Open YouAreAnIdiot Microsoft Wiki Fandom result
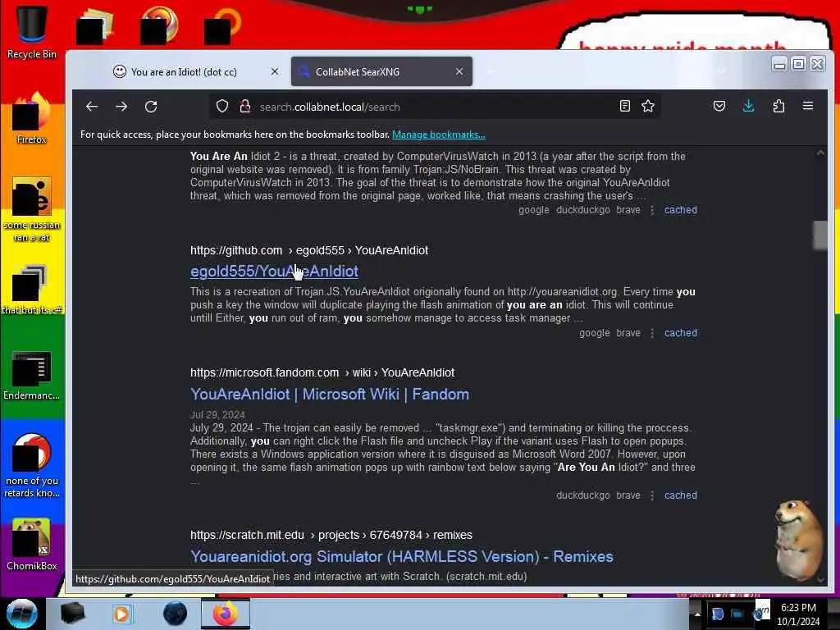840x630 pixels. click(330, 395)
